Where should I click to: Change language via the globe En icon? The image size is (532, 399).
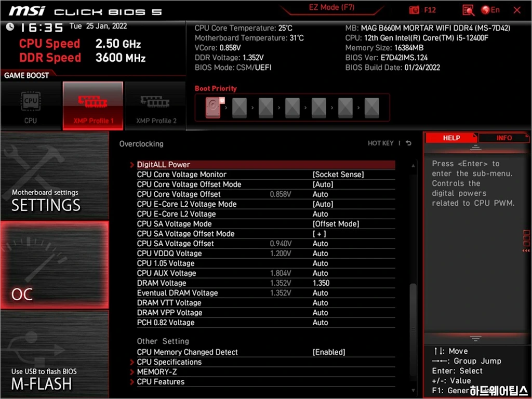[490, 10]
